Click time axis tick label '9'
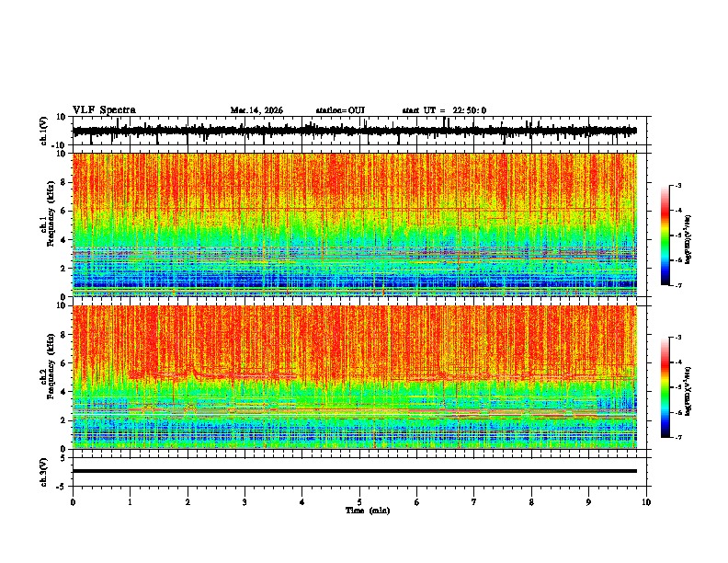Screen dimensions: 728x563 coord(588,502)
